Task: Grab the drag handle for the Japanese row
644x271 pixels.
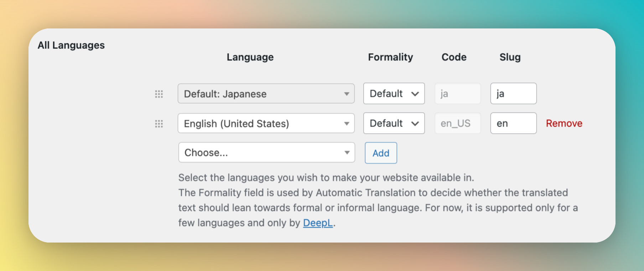Action: (x=159, y=94)
